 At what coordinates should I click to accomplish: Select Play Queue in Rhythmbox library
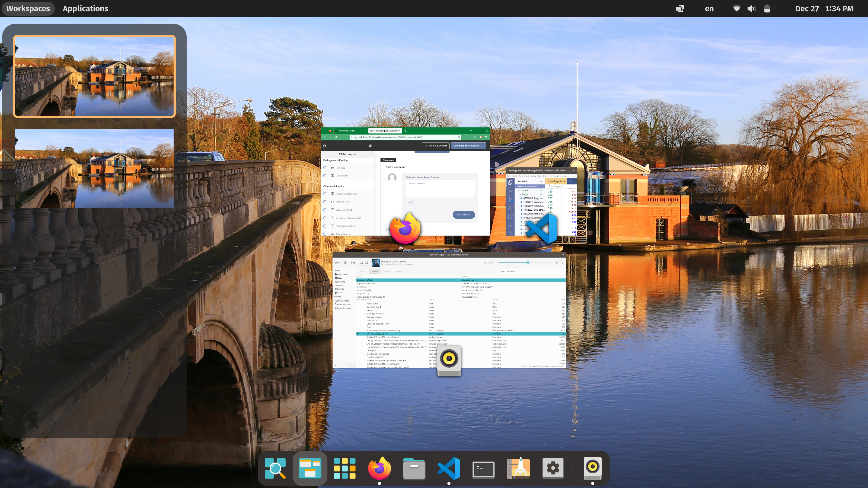click(x=341, y=274)
